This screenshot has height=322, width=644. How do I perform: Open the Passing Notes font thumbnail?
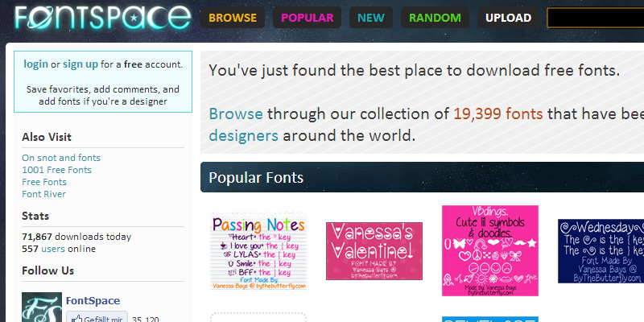coord(258,251)
